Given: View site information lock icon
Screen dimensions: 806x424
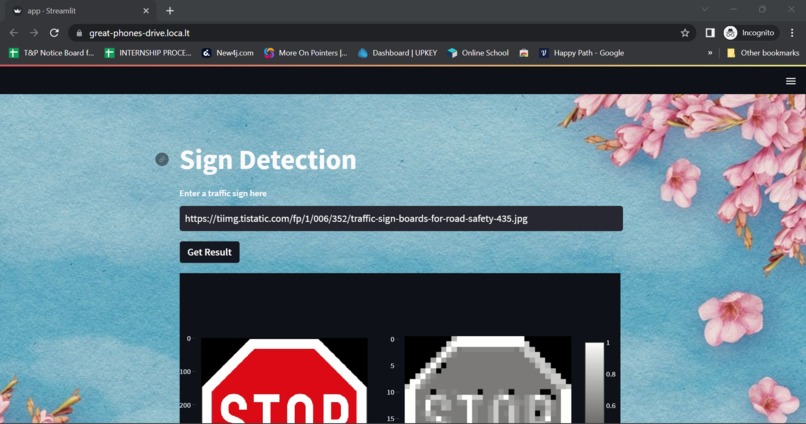Looking at the screenshot, I should [79, 33].
